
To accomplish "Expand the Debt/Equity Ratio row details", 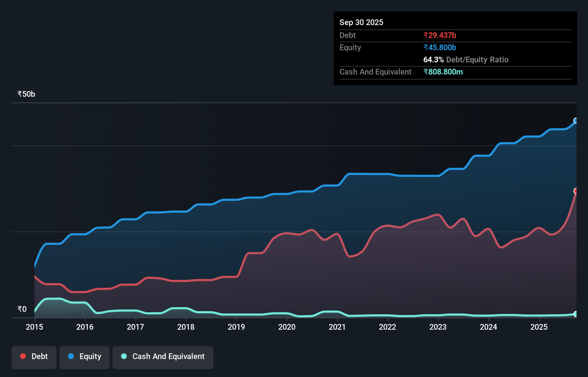I will [466, 59].
